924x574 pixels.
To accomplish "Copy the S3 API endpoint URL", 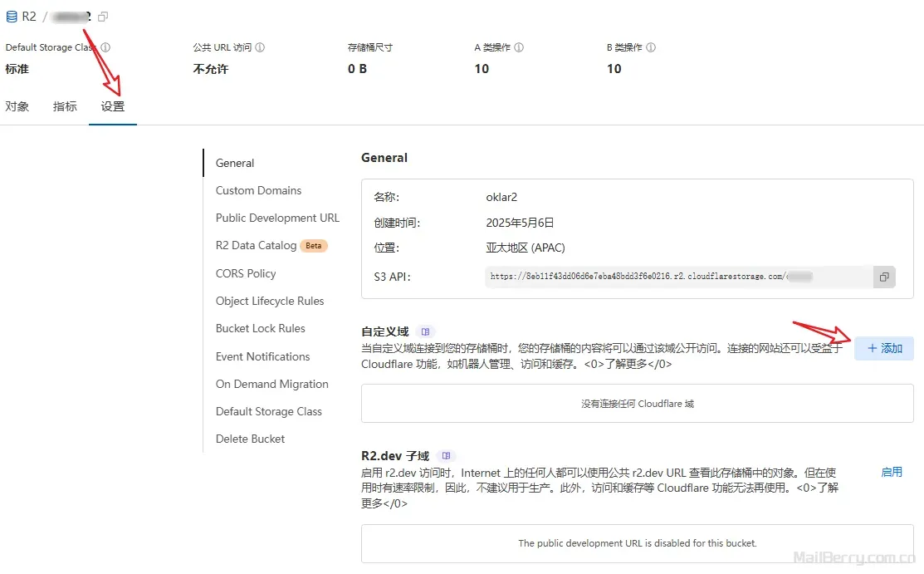I will [884, 277].
